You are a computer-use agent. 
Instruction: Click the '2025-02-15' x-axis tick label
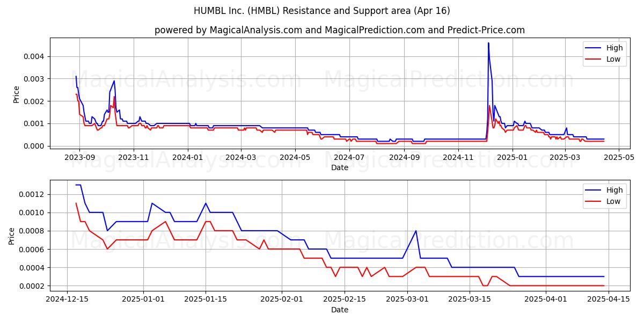tap(344, 299)
